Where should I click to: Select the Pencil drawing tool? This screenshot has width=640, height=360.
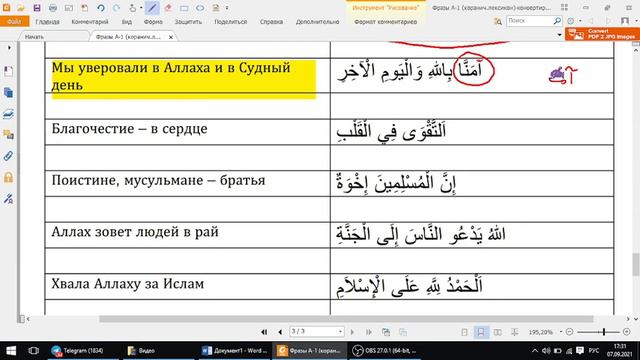pyautogui.click(x=152, y=8)
